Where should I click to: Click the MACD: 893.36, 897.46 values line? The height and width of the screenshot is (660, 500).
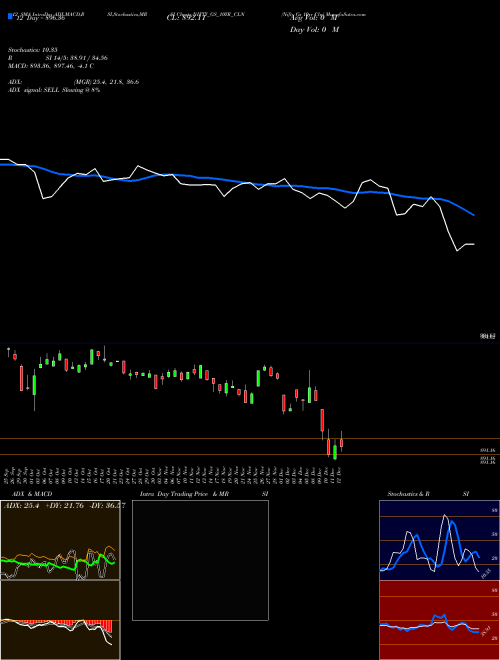51,66
